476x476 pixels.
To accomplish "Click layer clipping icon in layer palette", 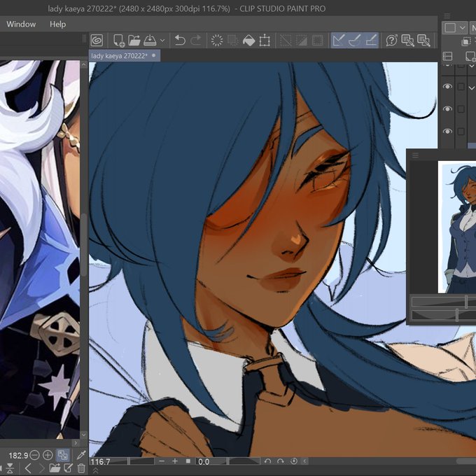I will point(466,41).
